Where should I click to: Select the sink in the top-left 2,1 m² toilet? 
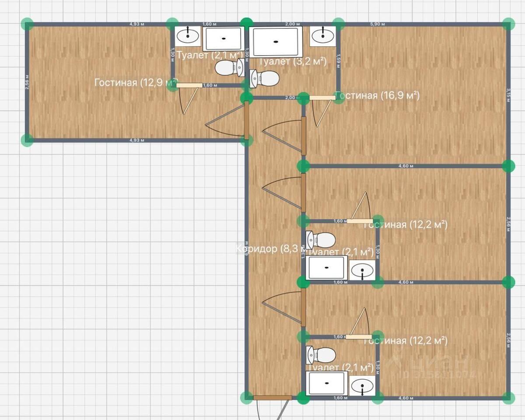[188, 36]
